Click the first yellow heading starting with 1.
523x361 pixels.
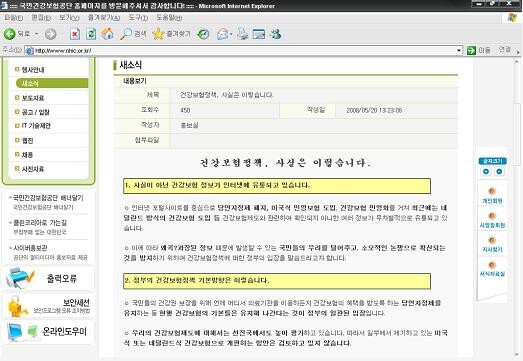pos(277,186)
